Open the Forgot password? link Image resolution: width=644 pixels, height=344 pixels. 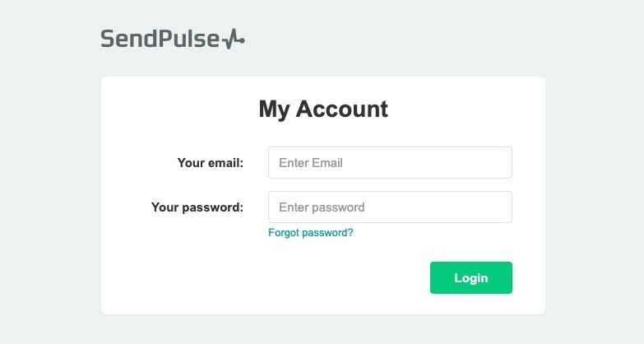[x=311, y=233]
